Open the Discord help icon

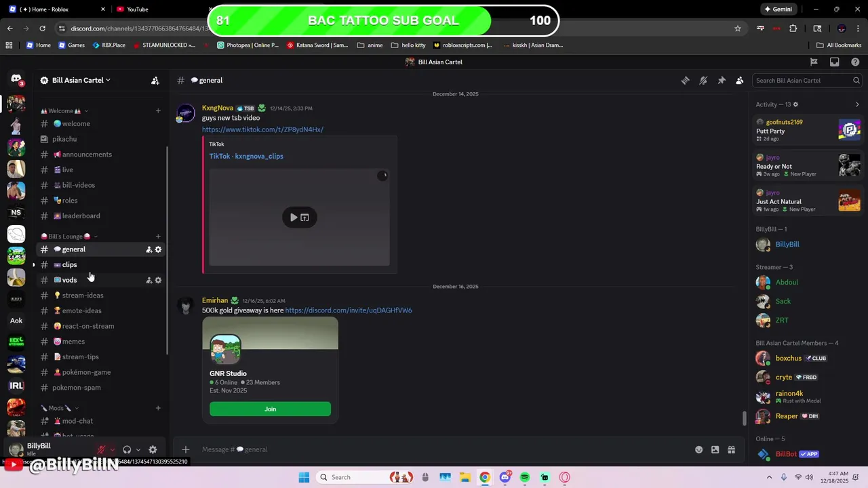[855, 62]
